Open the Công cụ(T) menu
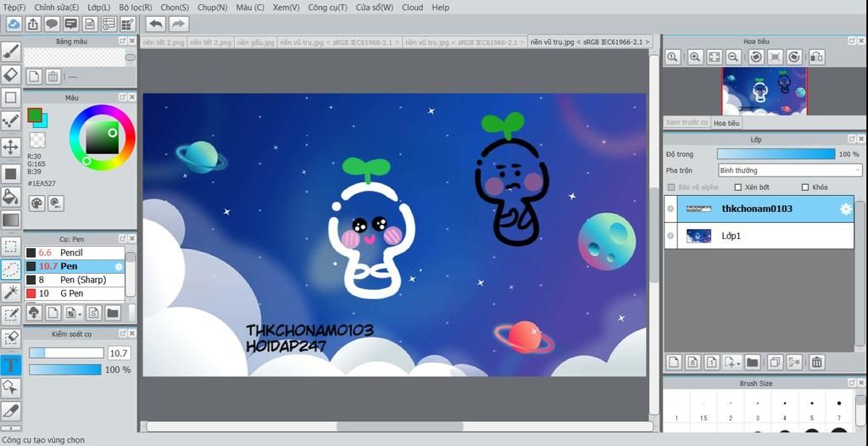The image size is (868, 446). [x=328, y=7]
